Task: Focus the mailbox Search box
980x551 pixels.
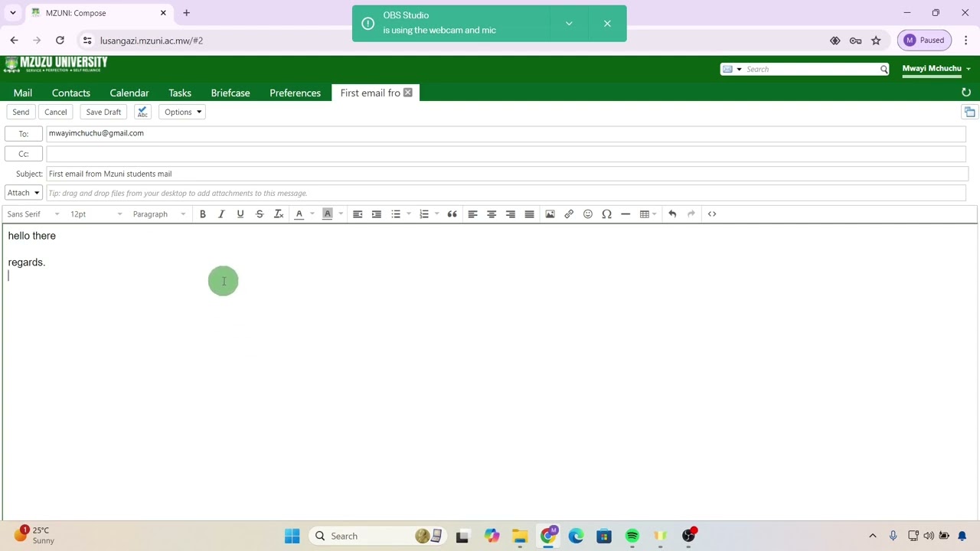Action: click(x=812, y=70)
